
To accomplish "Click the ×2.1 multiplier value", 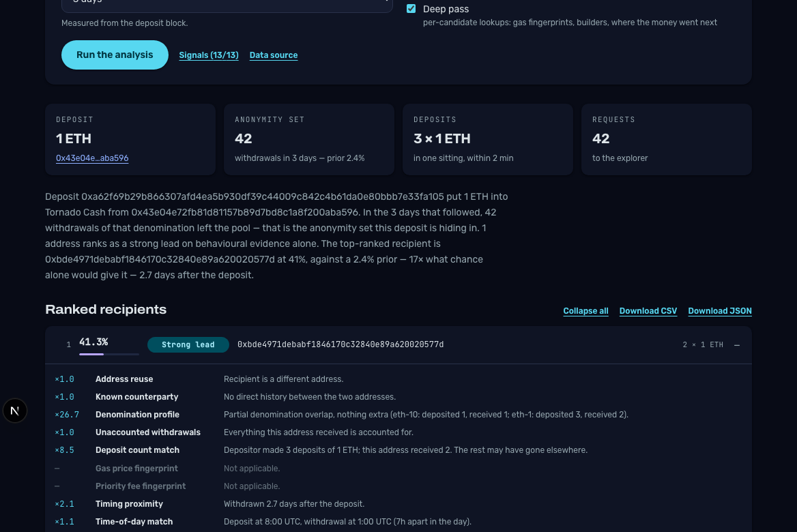I will pyautogui.click(x=65, y=504).
